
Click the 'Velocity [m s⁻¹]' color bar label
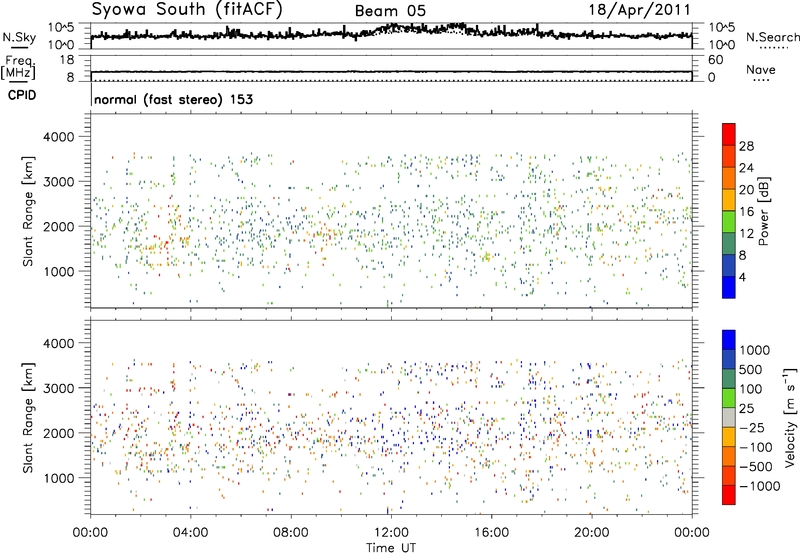[x=790, y=417]
